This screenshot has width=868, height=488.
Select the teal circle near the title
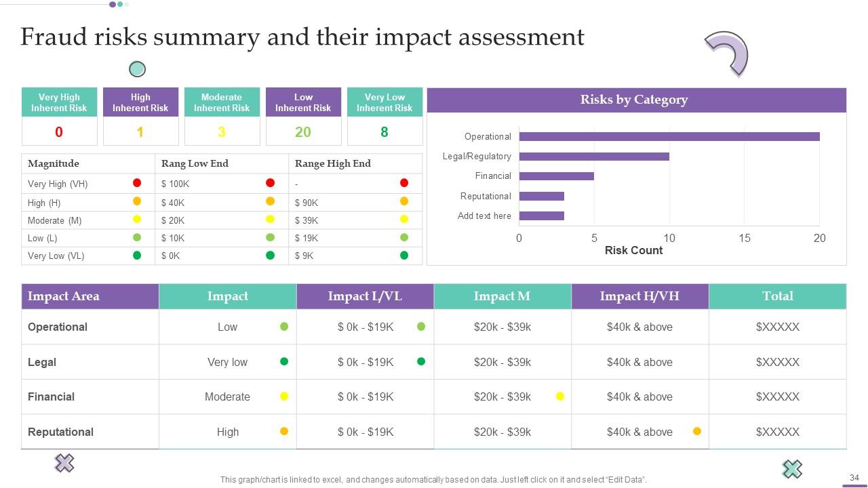coord(137,69)
